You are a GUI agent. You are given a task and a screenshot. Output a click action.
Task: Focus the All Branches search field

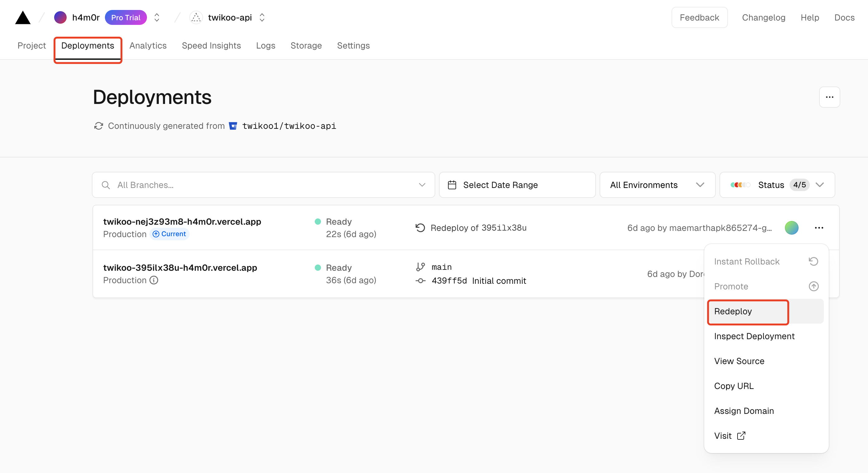263,185
